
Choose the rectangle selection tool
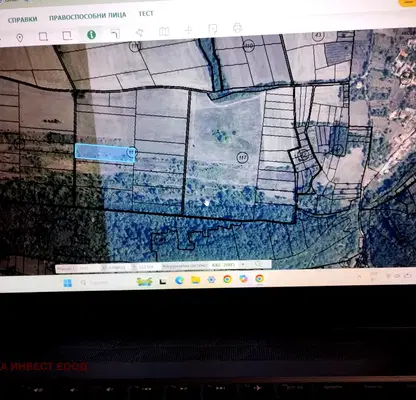[x=43, y=36]
